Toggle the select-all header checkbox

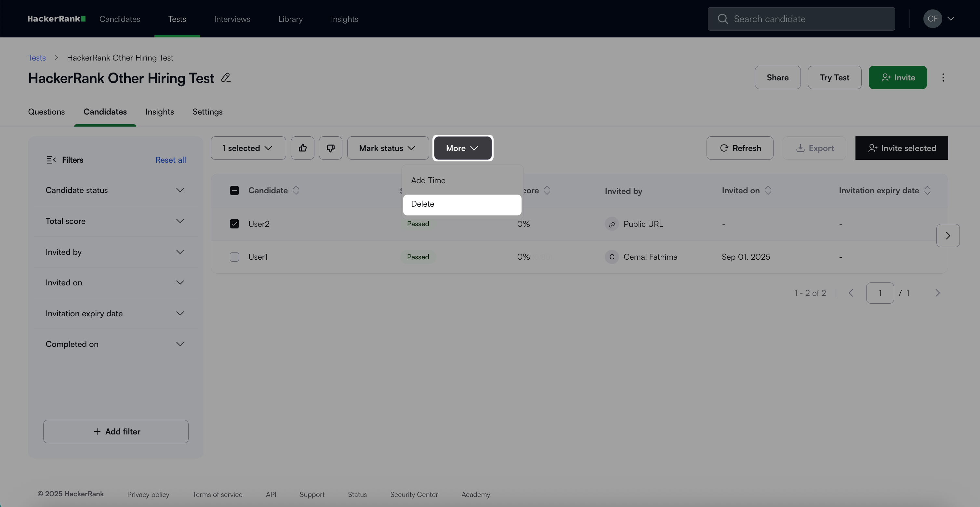click(x=234, y=190)
